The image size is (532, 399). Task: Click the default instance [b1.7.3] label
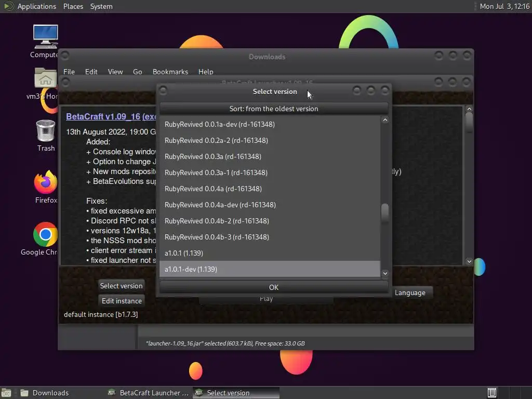101,314
